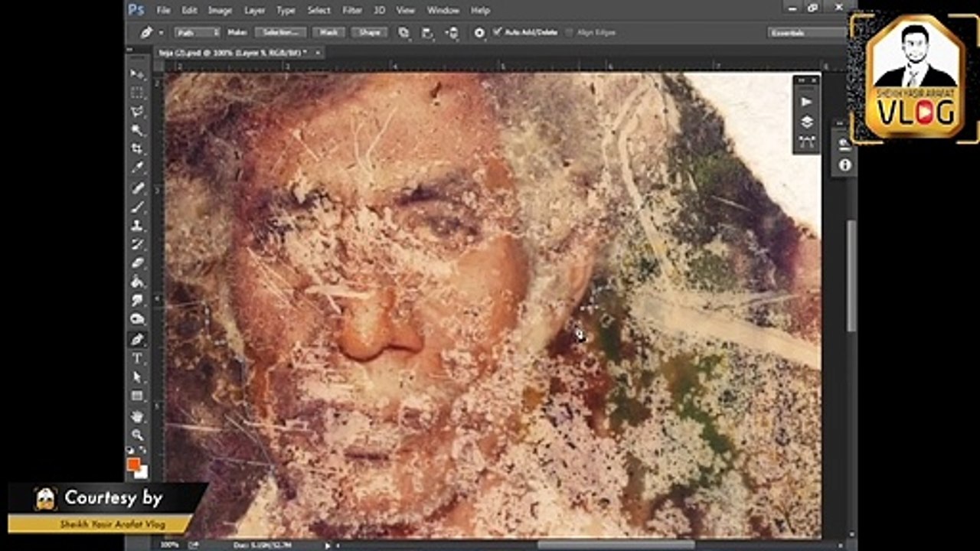Select the Horizontal Type tool

click(137, 358)
